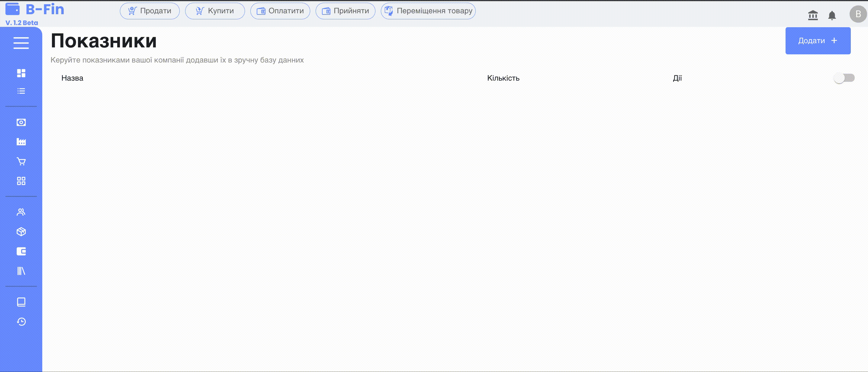This screenshot has height=372, width=868.
Task: Open the user avatar B menu
Action: click(x=858, y=14)
